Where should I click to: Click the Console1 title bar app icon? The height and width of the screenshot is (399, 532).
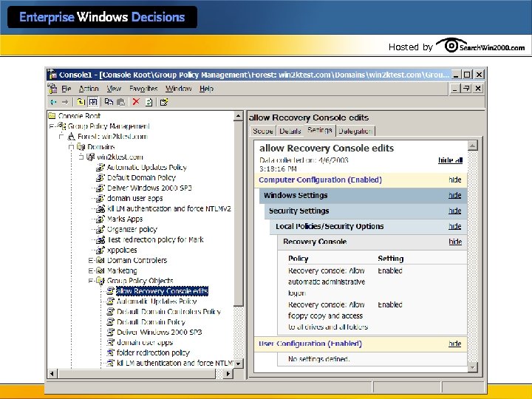coord(52,75)
